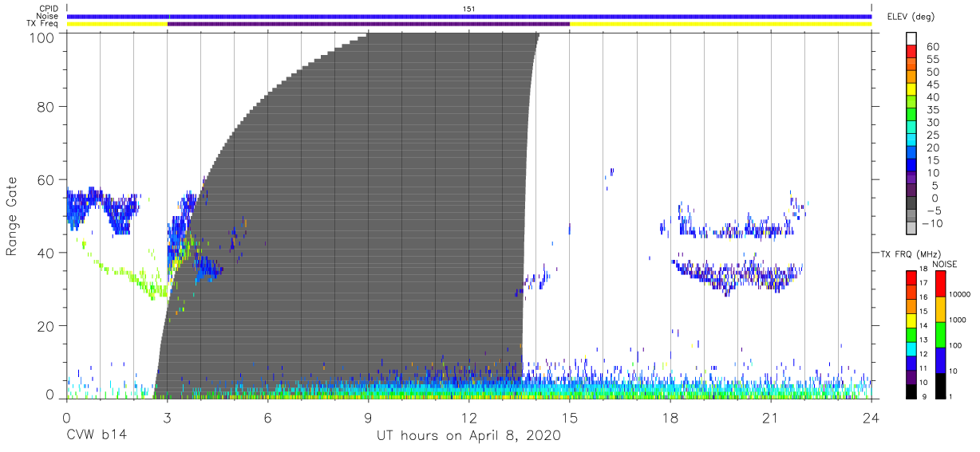Click the '35' label on ELEV colorbar
The height and width of the screenshot is (452, 980).
tap(933, 110)
